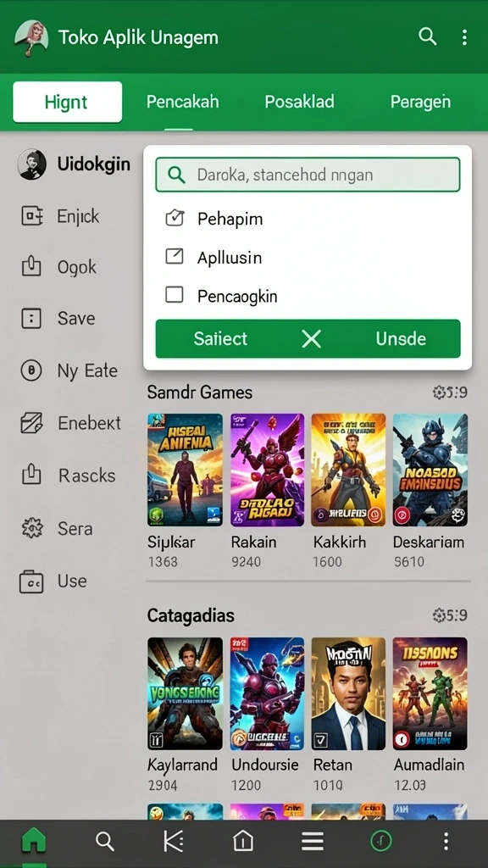488x868 pixels.
Task: Open the three-dot overflow menu in the header
Action: [464, 37]
